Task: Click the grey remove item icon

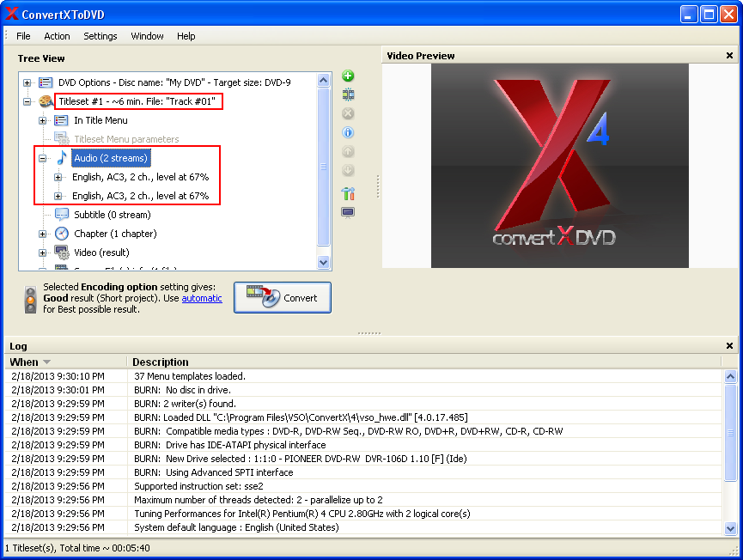Action: (348, 113)
